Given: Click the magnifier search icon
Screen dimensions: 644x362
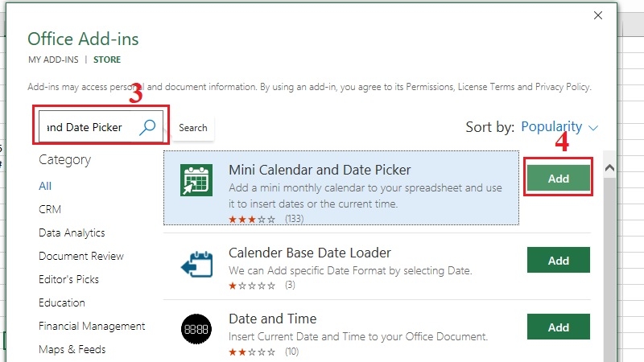Looking at the screenshot, I should [x=147, y=127].
